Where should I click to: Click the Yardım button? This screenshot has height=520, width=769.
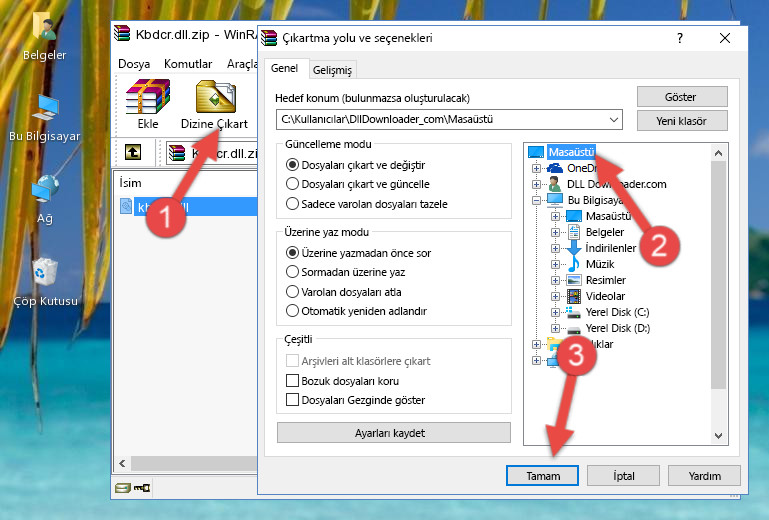click(704, 476)
